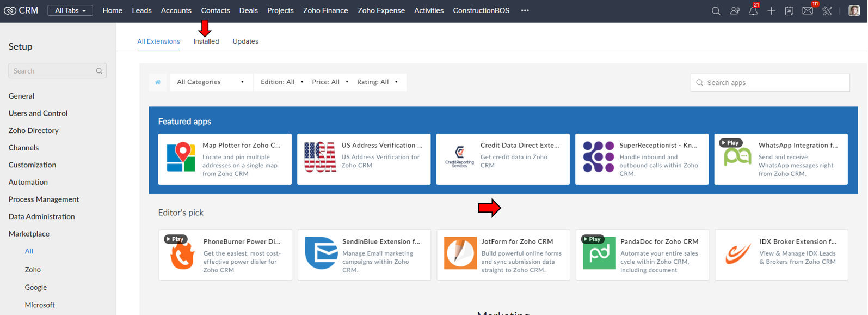Open the ConstructionBOS tab
The image size is (868, 315).
[x=481, y=10]
